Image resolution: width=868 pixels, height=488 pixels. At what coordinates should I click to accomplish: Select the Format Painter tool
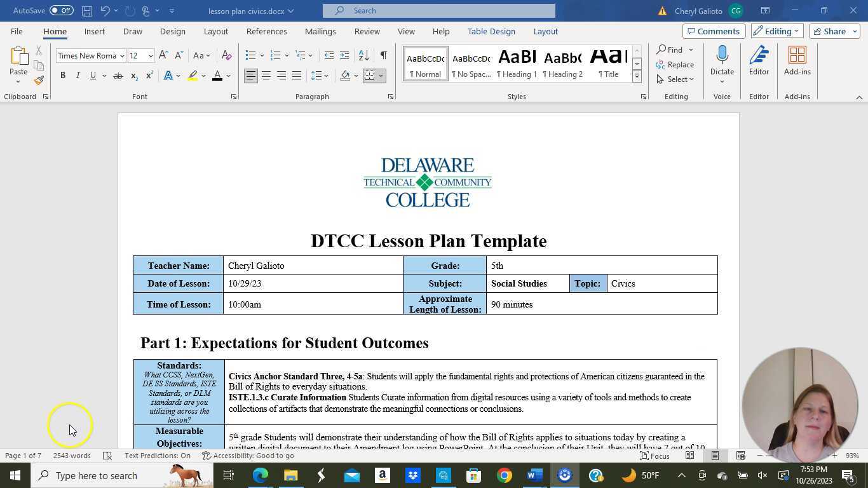coord(38,80)
